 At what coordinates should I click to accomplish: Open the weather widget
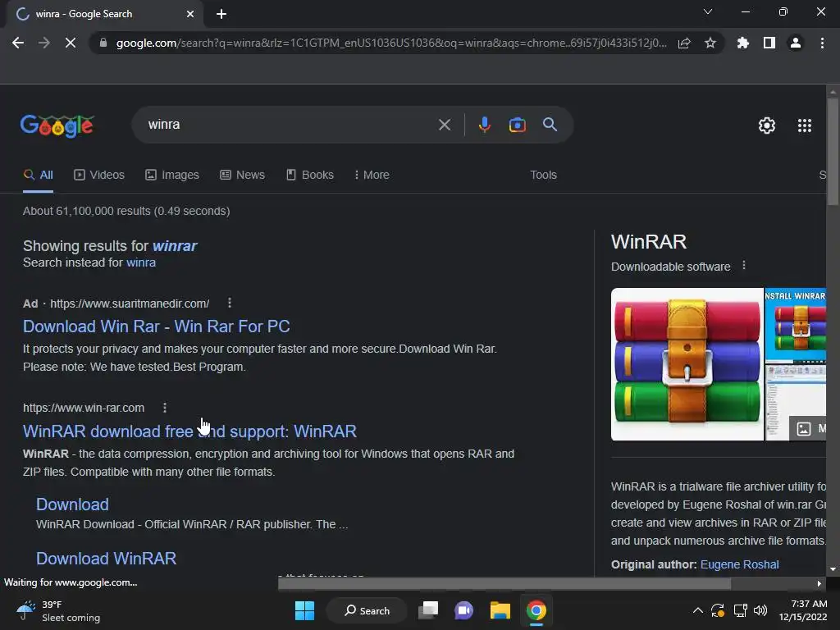pyautogui.click(x=58, y=610)
